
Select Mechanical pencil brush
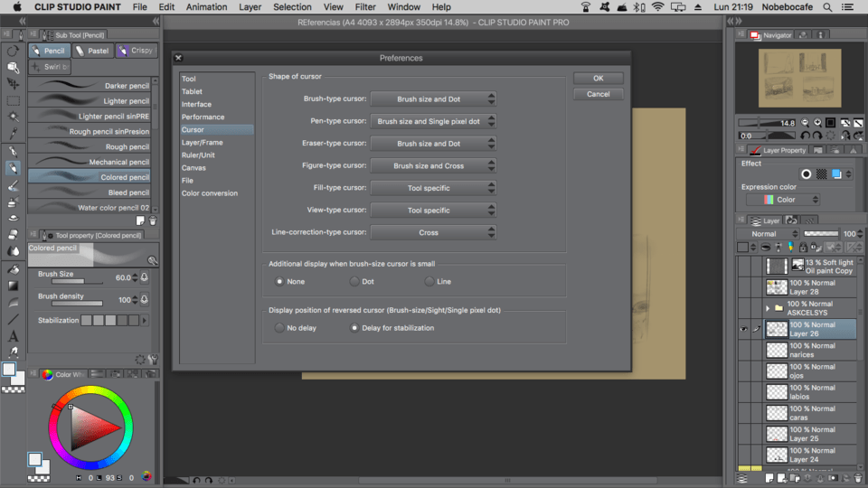(x=90, y=162)
